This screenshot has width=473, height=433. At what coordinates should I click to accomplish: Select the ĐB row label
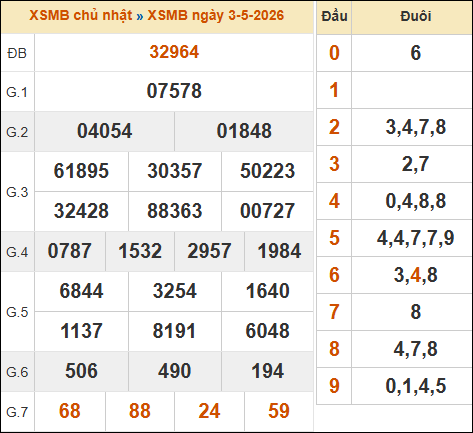click(x=17, y=53)
